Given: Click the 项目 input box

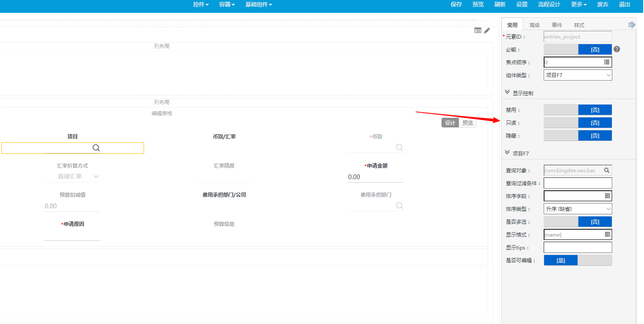Looking at the screenshot, I should 72,148.
